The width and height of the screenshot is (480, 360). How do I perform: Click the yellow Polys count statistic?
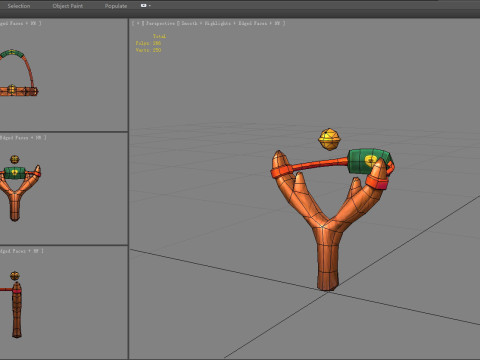pyautogui.click(x=148, y=43)
